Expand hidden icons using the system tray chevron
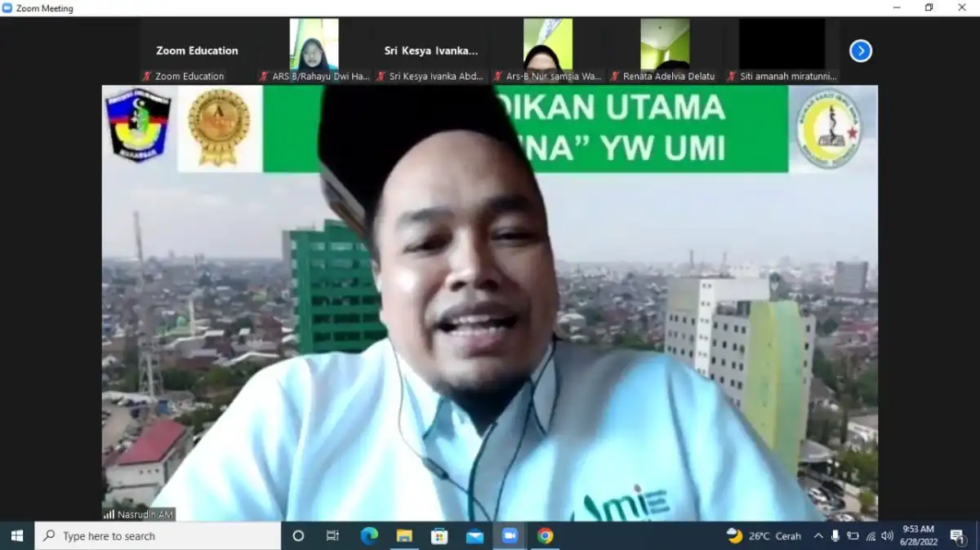Screen dimensions: 980x550 coord(818,536)
